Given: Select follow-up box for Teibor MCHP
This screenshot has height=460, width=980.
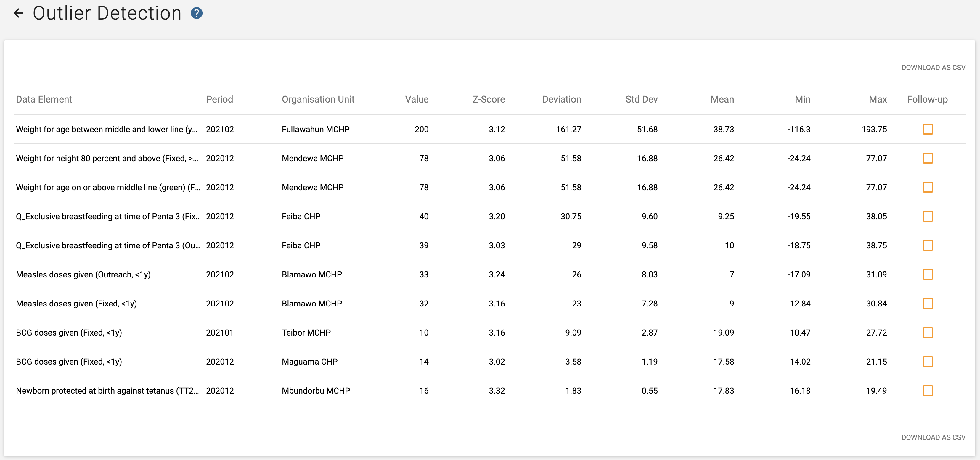Looking at the screenshot, I should pyautogui.click(x=928, y=333).
